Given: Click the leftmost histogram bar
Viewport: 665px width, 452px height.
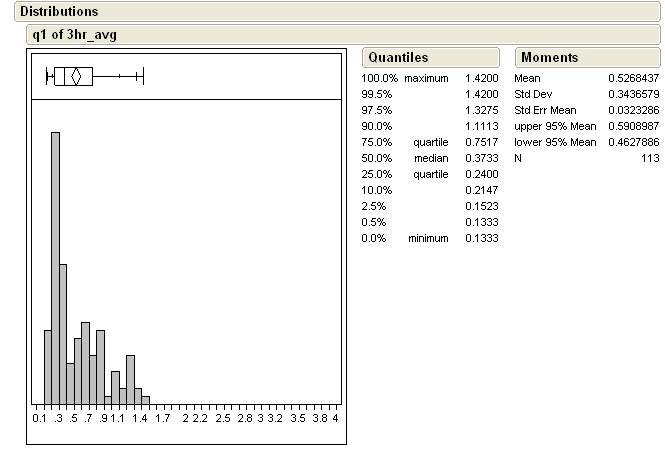Looking at the screenshot, I should 47,366.
